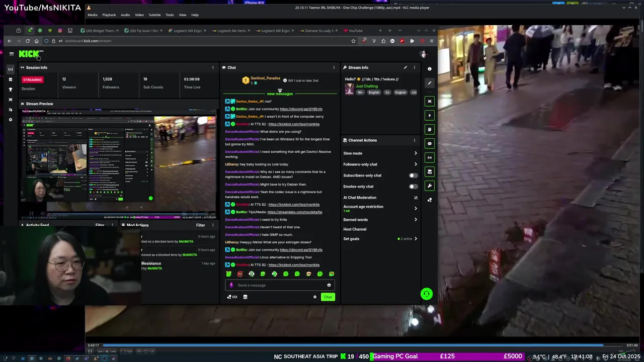Click the New messages jump indicator
644x362 pixels.
pos(280,94)
